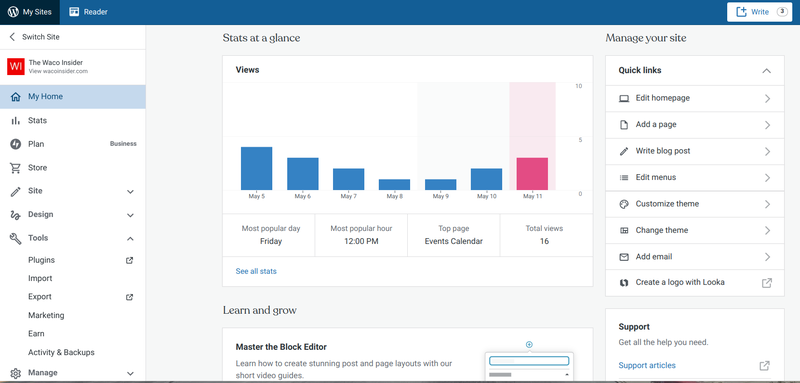Screen dimensions: 800x383
Task: Click the Store shopping cart icon
Action: point(16,168)
